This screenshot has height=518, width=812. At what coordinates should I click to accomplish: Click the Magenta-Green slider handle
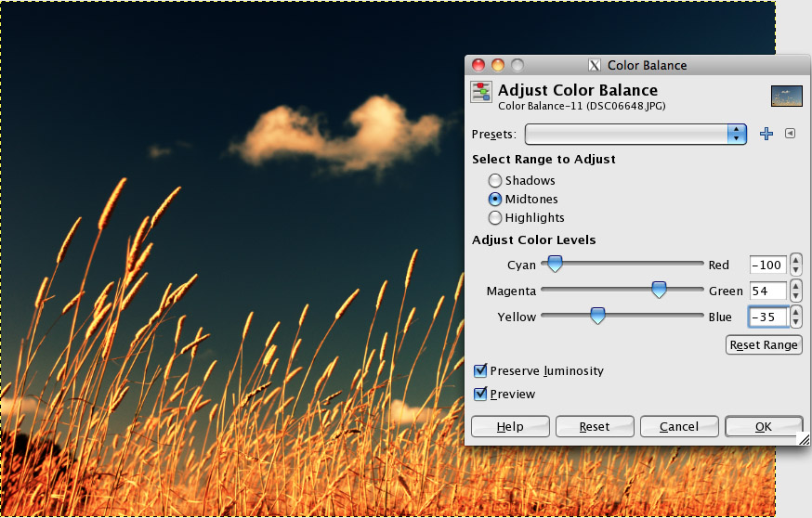coord(659,290)
